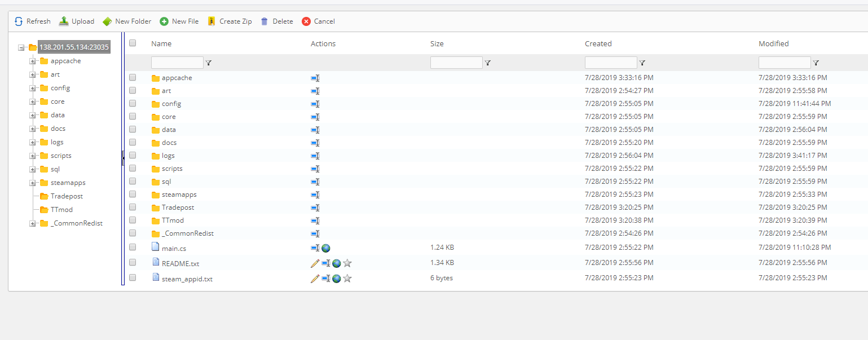Click the star icon for steam_appid.txt

[347, 279]
